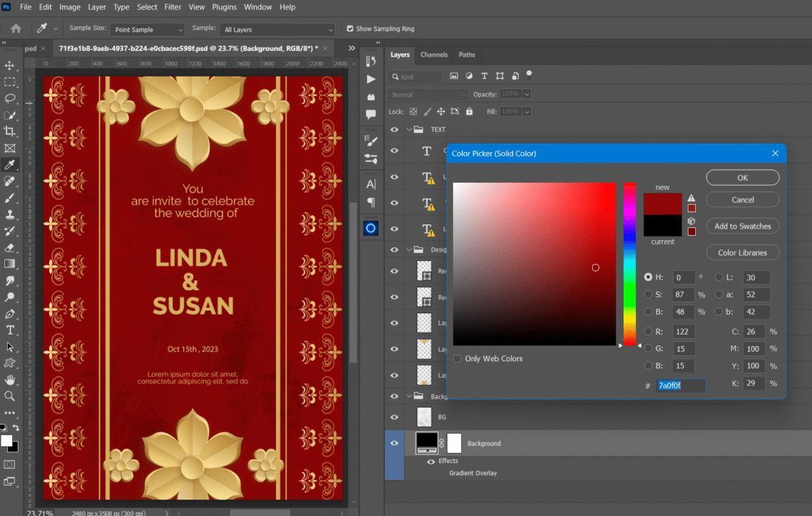812x516 pixels.
Task: Collapse the TEXT layer group
Action: (x=409, y=130)
